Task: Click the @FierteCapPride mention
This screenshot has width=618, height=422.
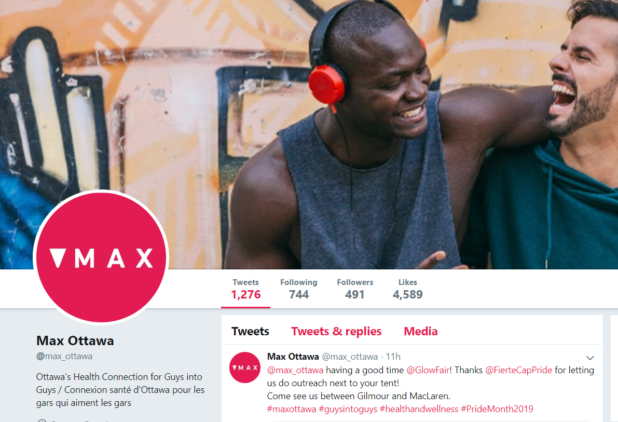Action: tap(518, 370)
